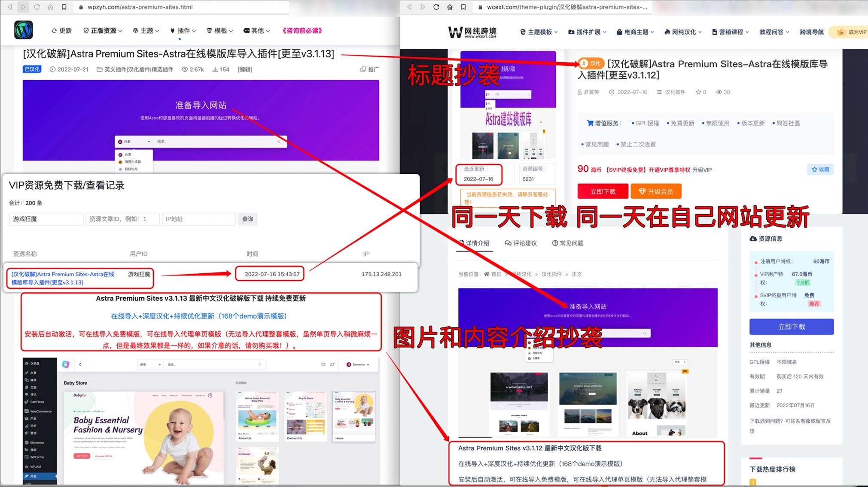This screenshot has width=868, height=487.
Task: Bookmark the wpzyh.com page
Action: [64, 7]
